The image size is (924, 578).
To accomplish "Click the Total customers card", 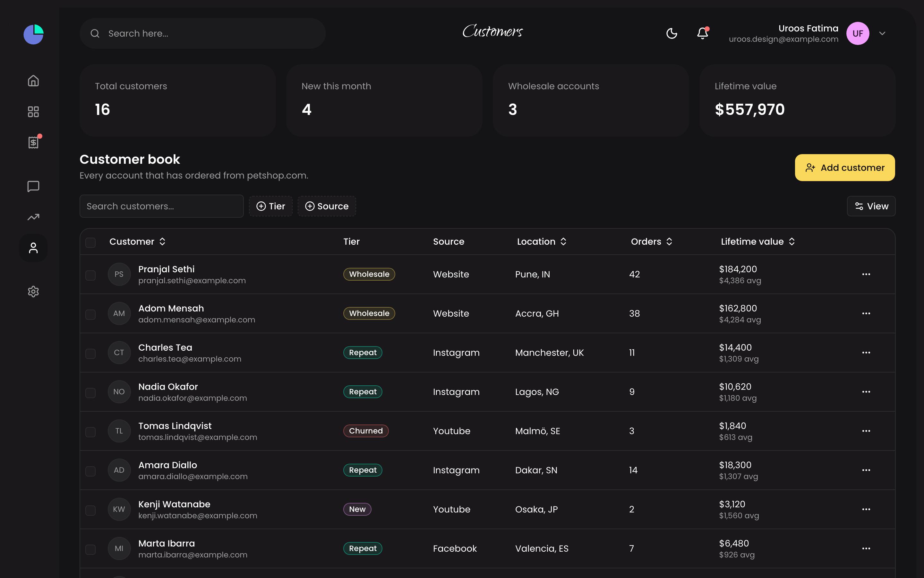I will pyautogui.click(x=178, y=100).
